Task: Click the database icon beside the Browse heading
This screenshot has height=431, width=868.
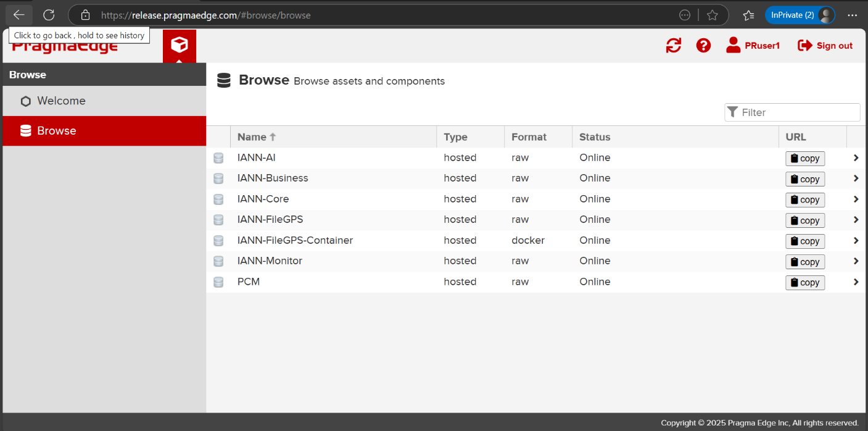Action: (x=223, y=80)
